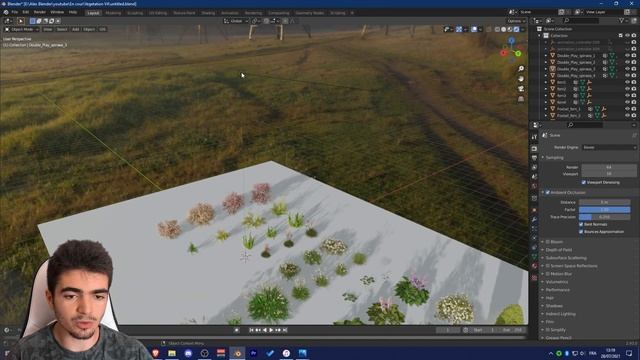Screen dimensions: 640x360
Task: Click the Render samples field
Action: coord(609,167)
